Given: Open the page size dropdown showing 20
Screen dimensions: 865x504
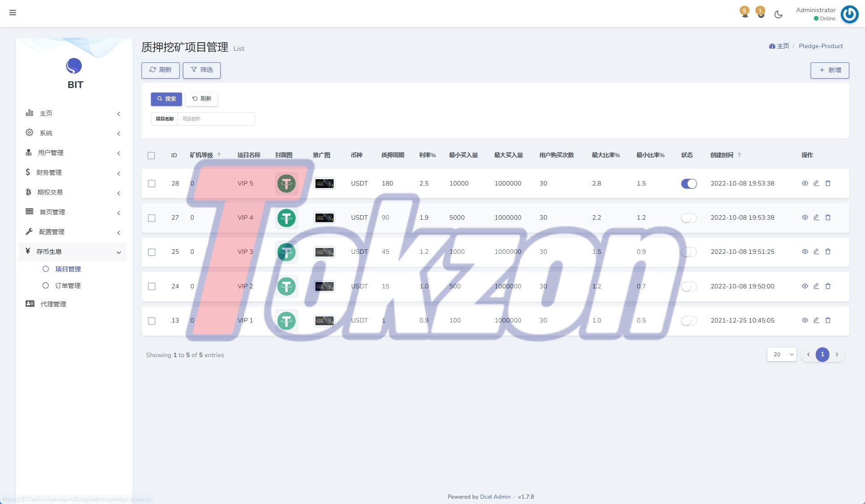Looking at the screenshot, I should click(781, 354).
